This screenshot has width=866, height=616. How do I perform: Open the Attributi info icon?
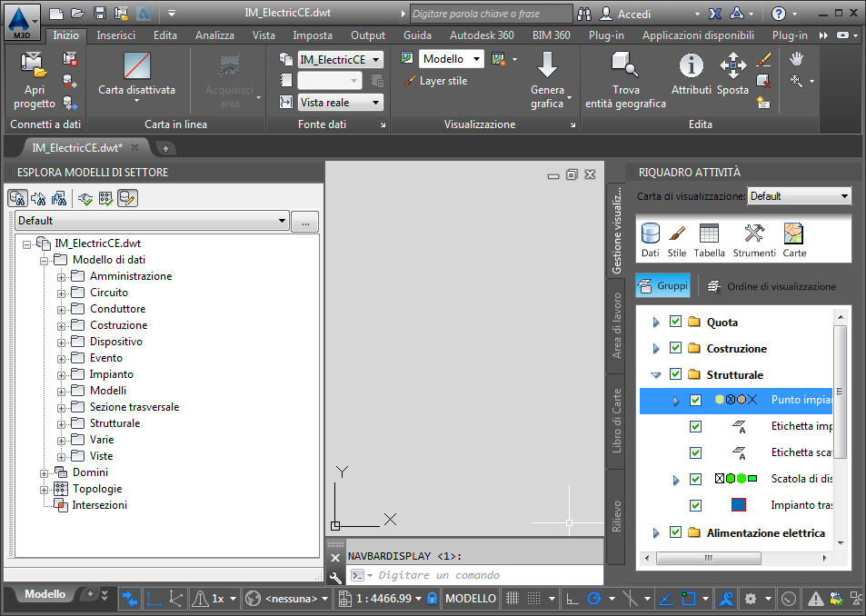691,65
